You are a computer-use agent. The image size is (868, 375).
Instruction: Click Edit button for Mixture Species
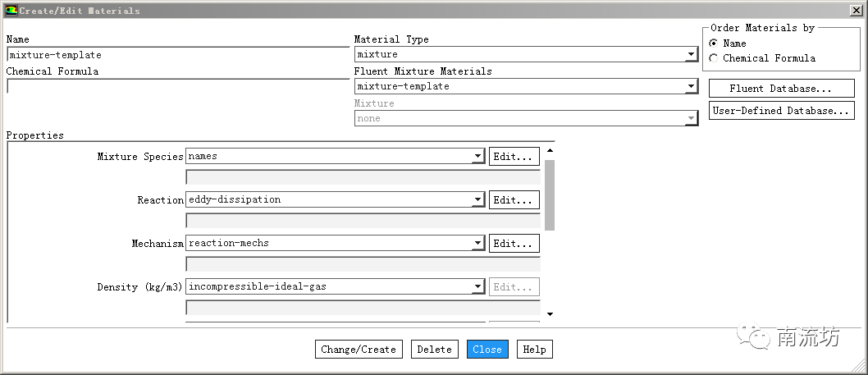point(514,156)
